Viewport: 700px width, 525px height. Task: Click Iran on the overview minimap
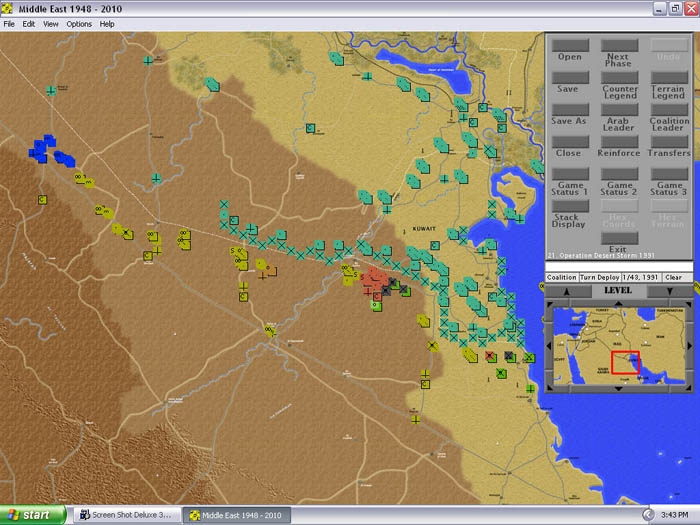point(661,336)
